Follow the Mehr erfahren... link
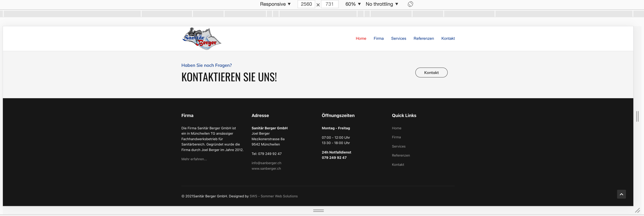 coord(194,159)
